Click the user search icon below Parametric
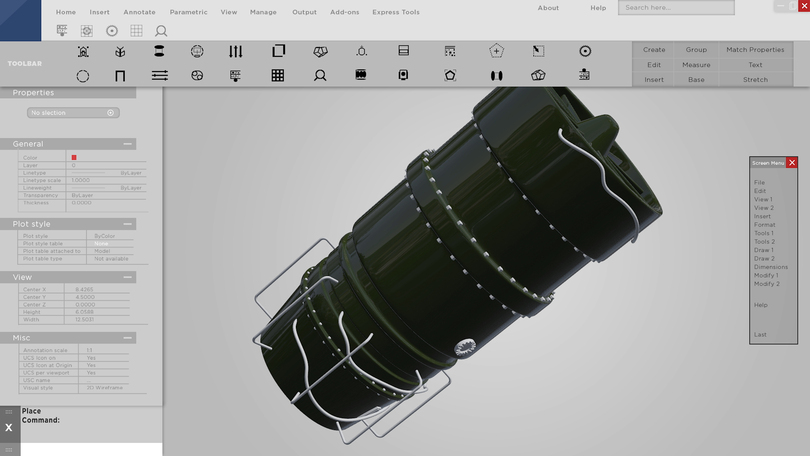The image size is (810, 456). click(x=161, y=31)
